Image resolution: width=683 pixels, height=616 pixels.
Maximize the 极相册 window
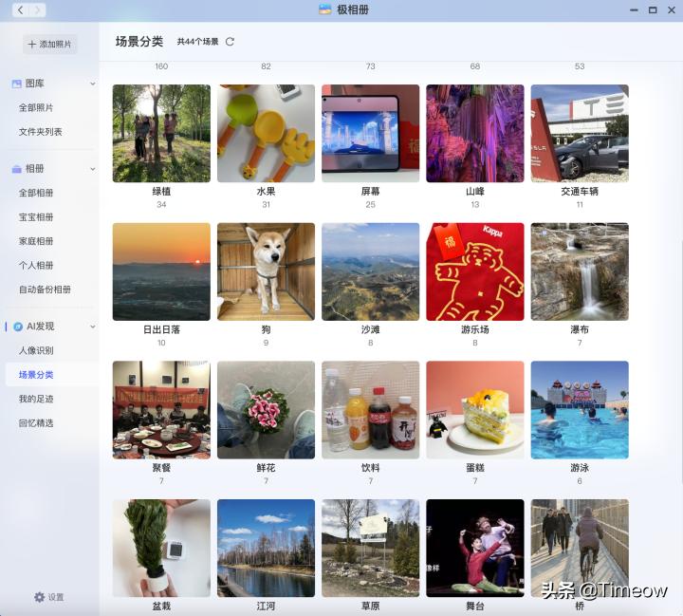click(x=653, y=10)
